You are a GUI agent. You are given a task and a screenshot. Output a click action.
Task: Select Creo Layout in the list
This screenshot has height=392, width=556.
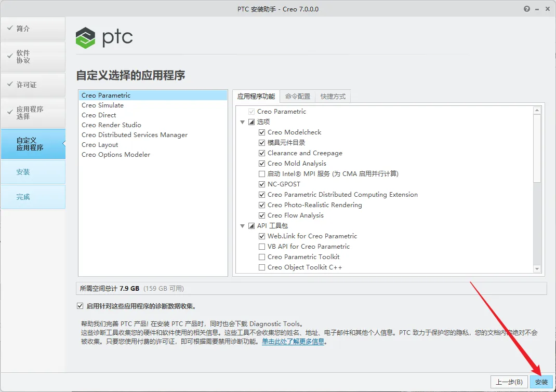(x=153, y=145)
